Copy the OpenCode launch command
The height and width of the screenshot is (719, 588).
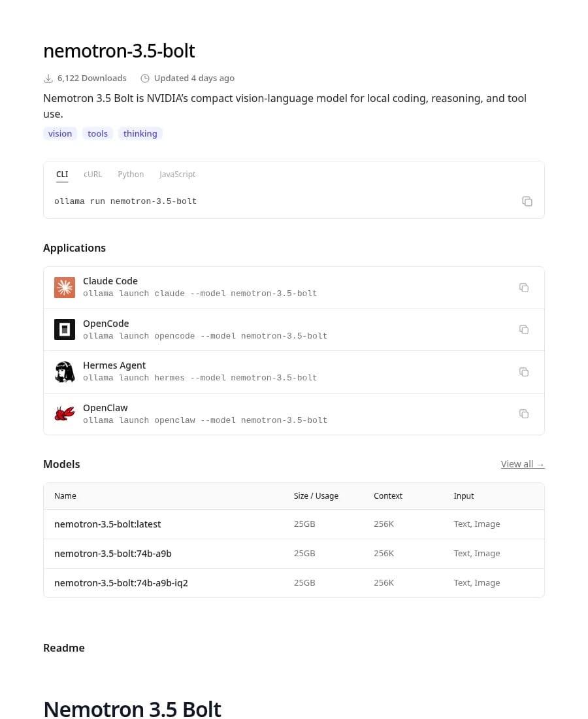coord(524,329)
